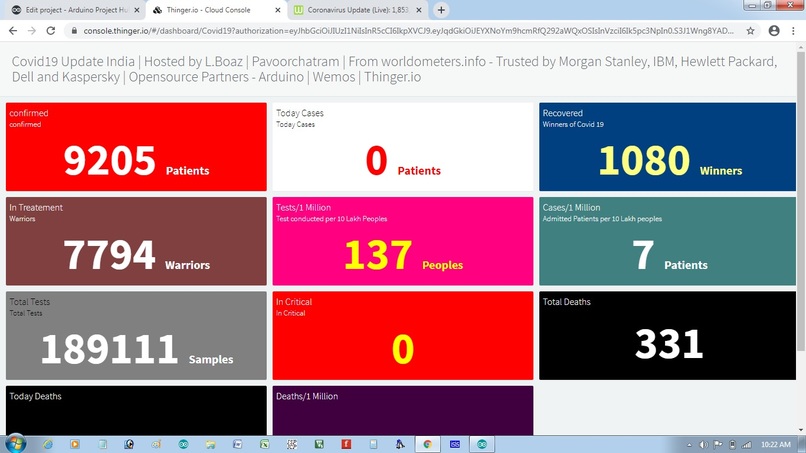
Task: Open the Windows Explorer folder icon
Action: 210,444
